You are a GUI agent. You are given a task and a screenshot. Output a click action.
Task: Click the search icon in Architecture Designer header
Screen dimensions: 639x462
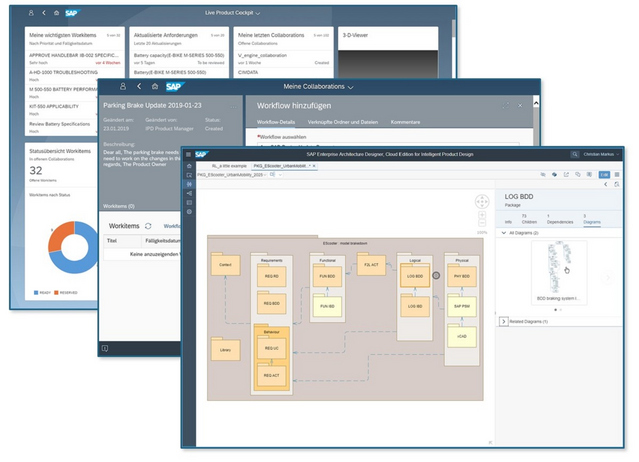tap(575, 154)
